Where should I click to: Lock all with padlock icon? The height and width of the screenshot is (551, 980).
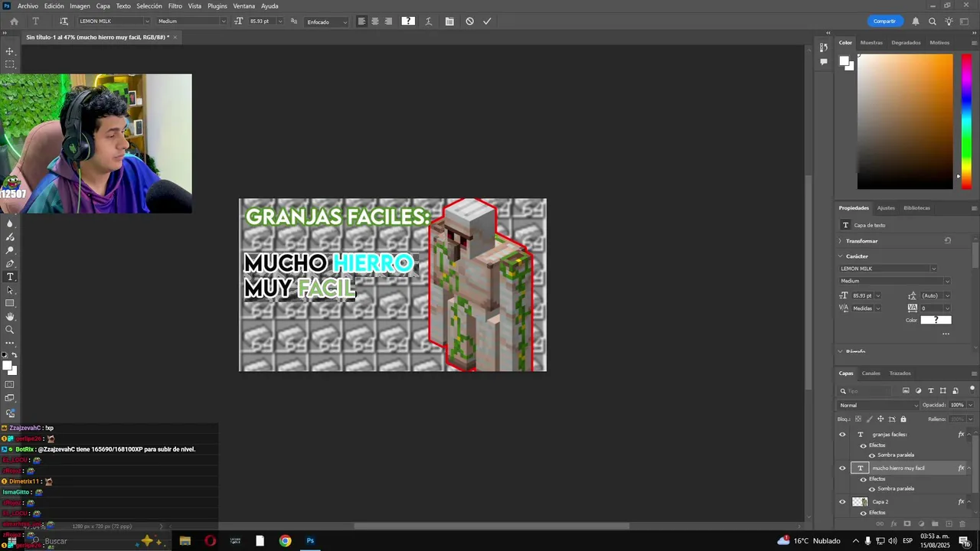point(903,419)
